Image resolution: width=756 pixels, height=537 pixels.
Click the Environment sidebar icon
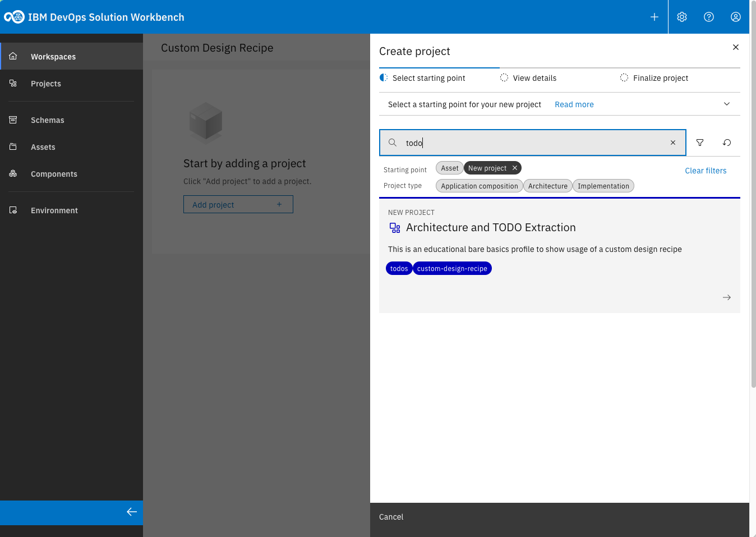pyautogui.click(x=13, y=210)
